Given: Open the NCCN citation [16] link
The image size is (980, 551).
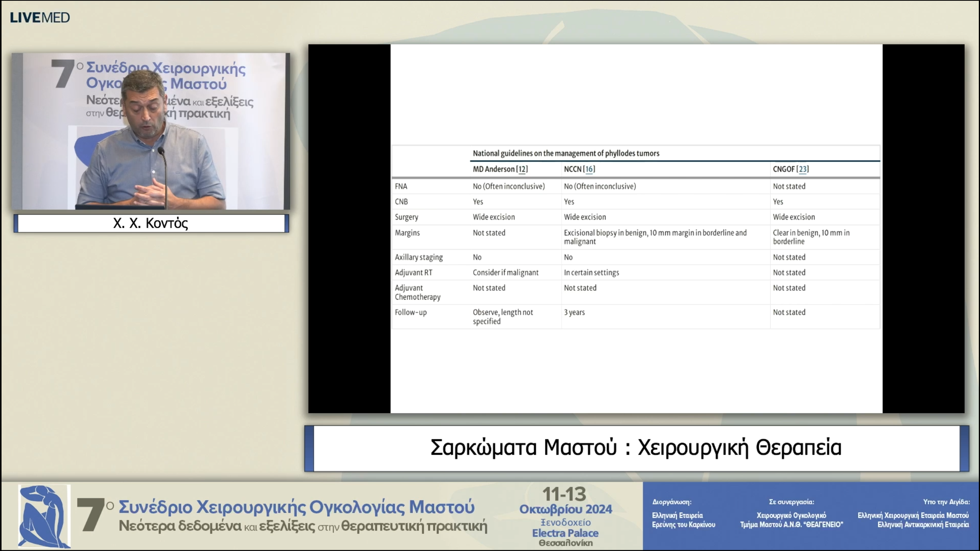Looking at the screenshot, I should tap(588, 170).
